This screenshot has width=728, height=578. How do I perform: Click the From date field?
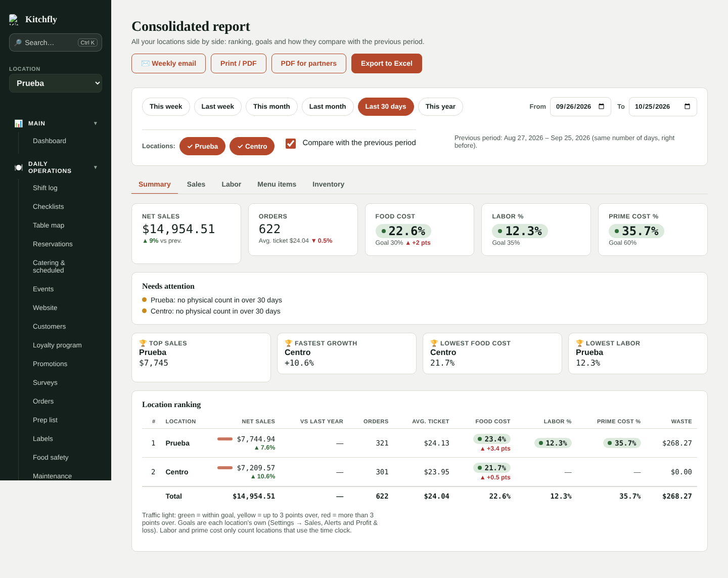click(x=580, y=107)
